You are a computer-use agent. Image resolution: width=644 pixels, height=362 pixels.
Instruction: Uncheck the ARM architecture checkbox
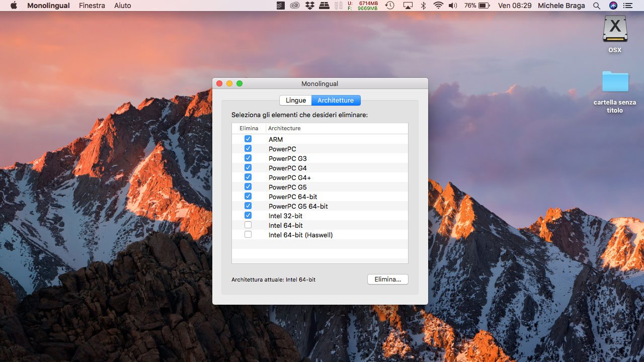tap(248, 139)
